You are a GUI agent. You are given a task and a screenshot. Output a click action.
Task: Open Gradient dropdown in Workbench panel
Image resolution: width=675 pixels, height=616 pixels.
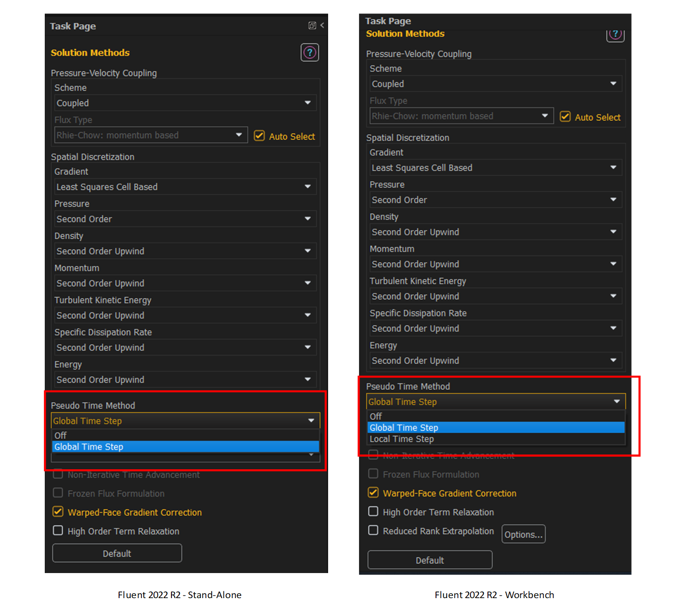click(x=496, y=167)
